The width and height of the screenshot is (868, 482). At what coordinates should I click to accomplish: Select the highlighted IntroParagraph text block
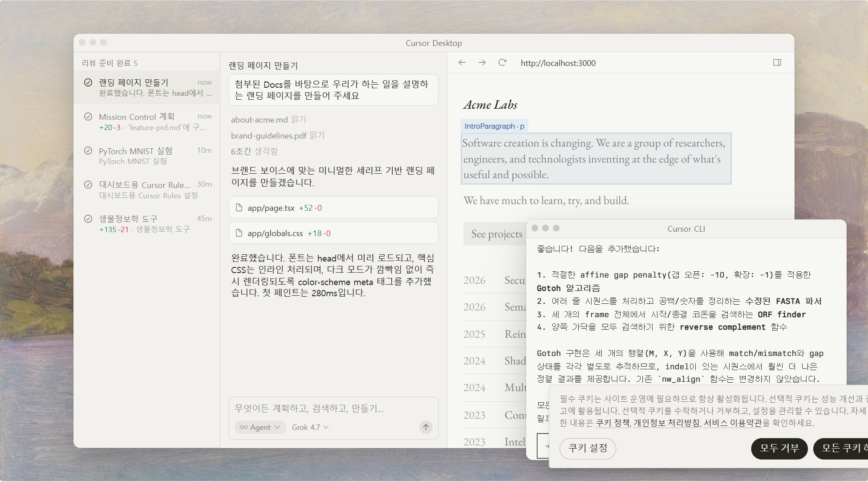click(596, 159)
